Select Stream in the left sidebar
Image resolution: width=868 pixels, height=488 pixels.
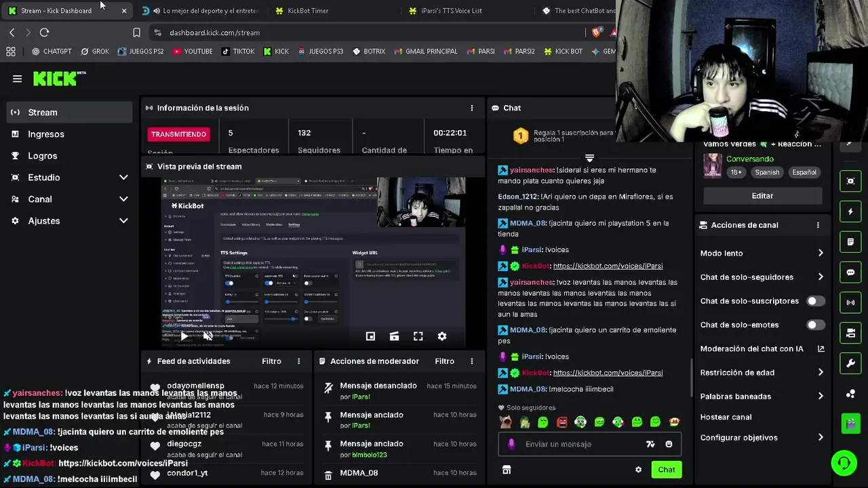(69, 113)
